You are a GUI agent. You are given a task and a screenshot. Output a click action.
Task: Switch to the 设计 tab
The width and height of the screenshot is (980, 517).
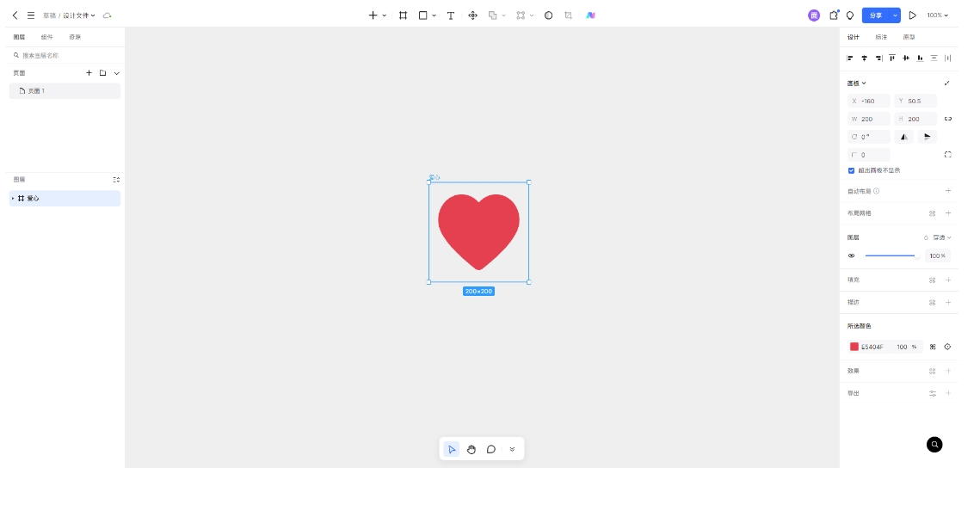854,37
